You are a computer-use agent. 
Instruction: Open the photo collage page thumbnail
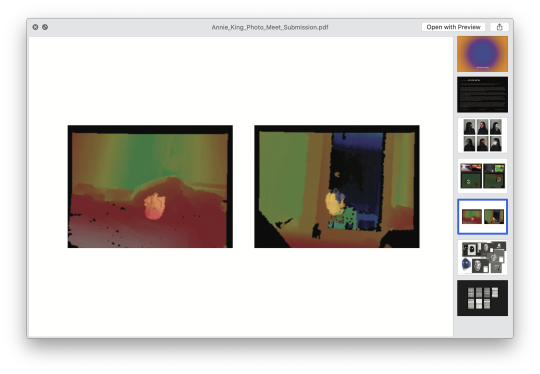[482, 257]
